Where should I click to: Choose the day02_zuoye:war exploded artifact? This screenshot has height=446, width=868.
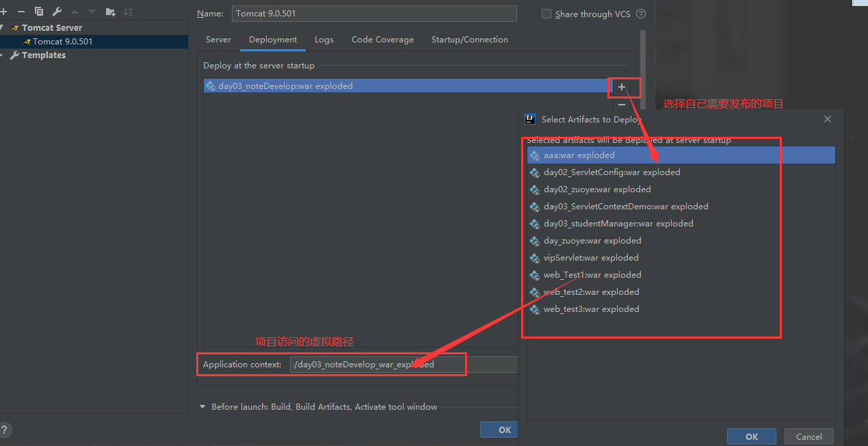coord(681,189)
